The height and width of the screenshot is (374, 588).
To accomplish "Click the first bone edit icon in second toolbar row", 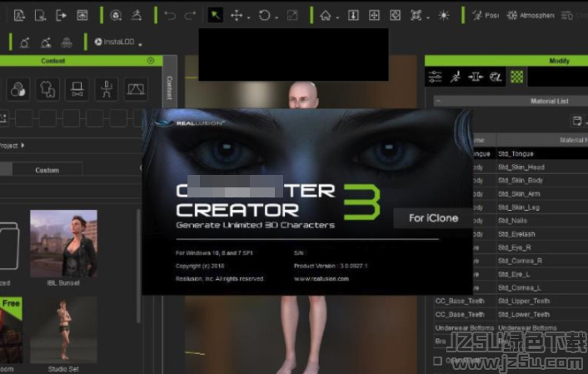I will click(25, 42).
